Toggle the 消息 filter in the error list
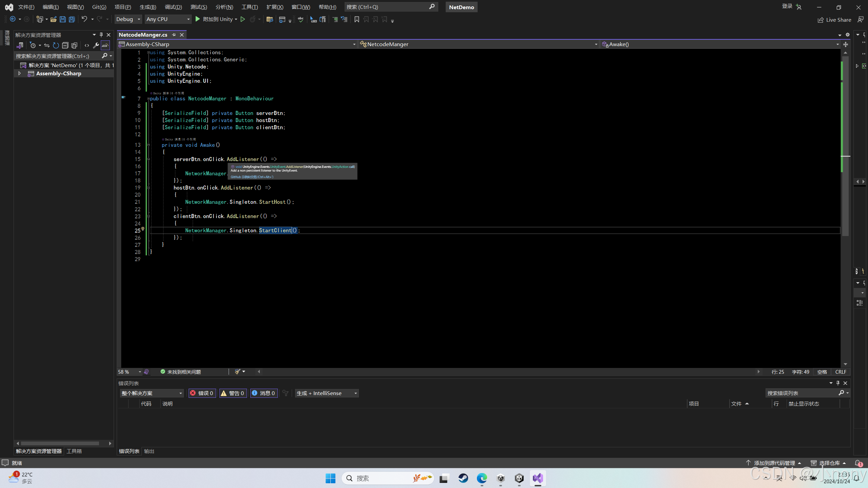The width and height of the screenshot is (868, 488). 264,393
